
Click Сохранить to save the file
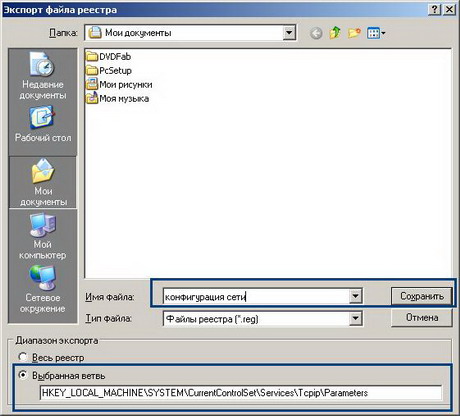422,296
